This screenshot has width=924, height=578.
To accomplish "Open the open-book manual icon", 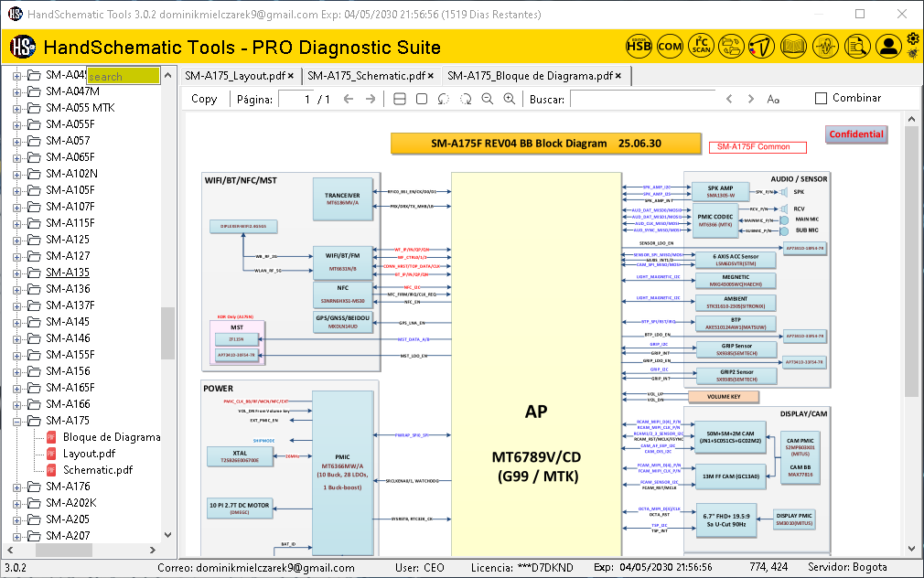I will [x=793, y=46].
